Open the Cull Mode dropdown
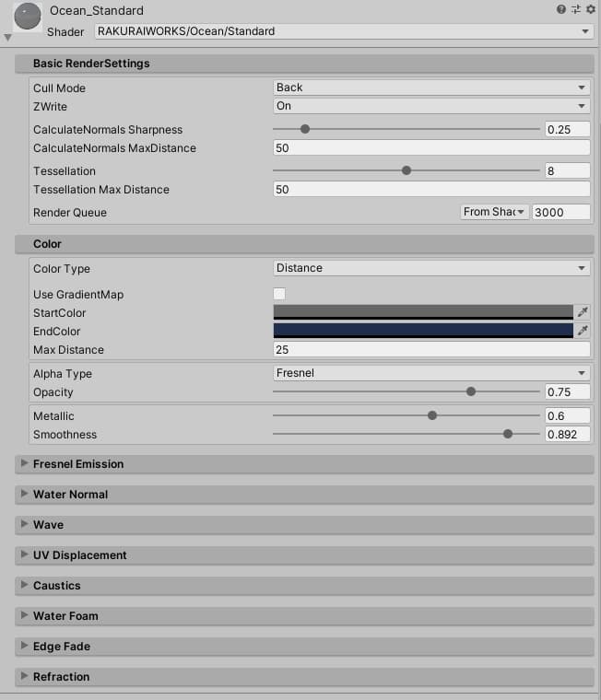The image size is (601, 700). (x=431, y=87)
